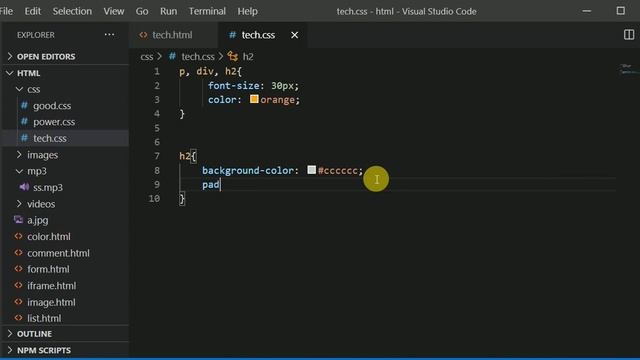Open the Go menu
Screen dimensions: 640x360
pyautogui.click(x=142, y=11)
